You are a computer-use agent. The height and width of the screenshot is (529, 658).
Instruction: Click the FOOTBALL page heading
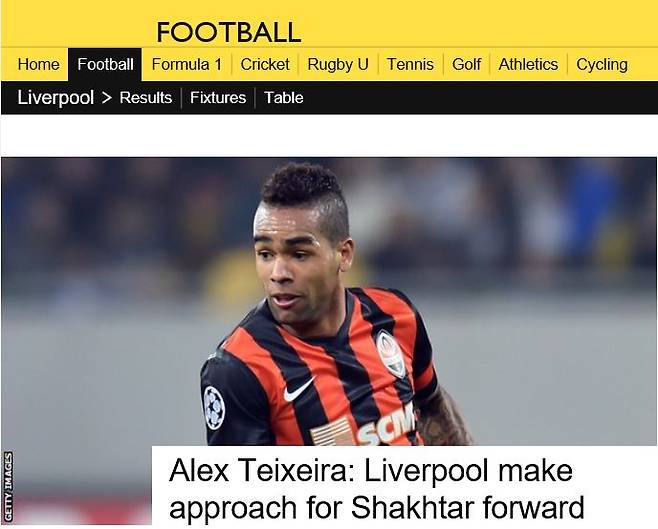[229, 32]
